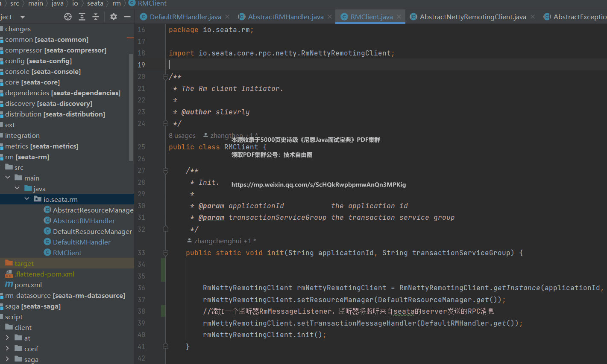Select 'config [seata-config]' module
607x364 pixels.
click(x=38, y=61)
